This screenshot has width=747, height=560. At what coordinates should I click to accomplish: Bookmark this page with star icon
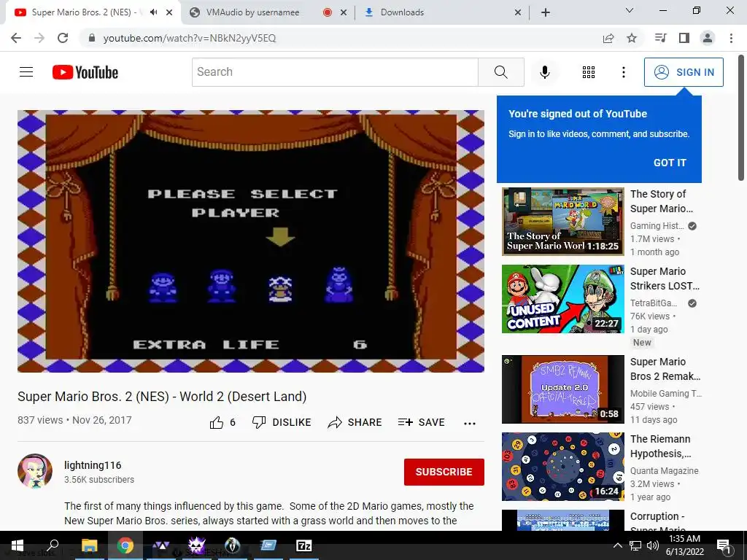(x=632, y=38)
